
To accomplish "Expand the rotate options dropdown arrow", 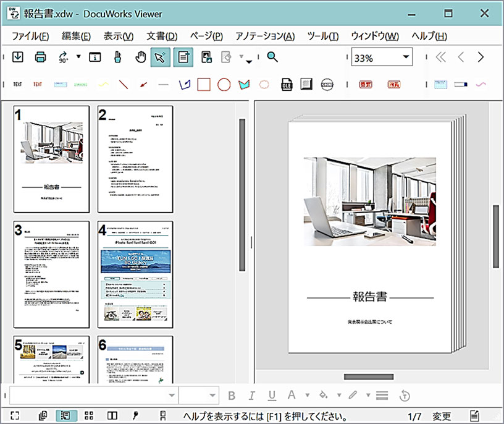I will tap(78, 57).
